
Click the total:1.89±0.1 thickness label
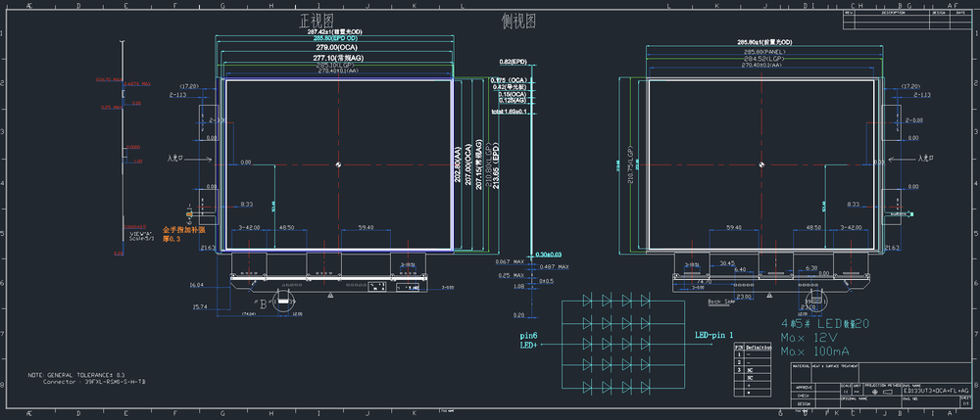[509, 111]
